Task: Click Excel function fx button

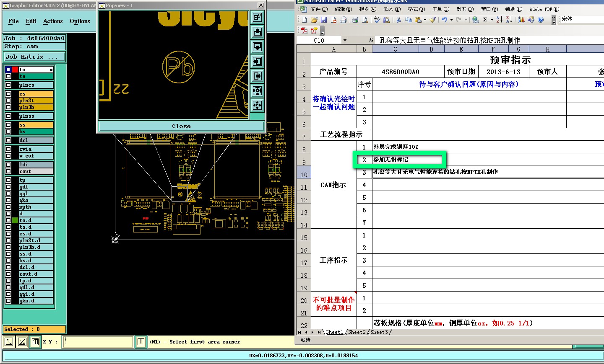Action: point(371,40)
